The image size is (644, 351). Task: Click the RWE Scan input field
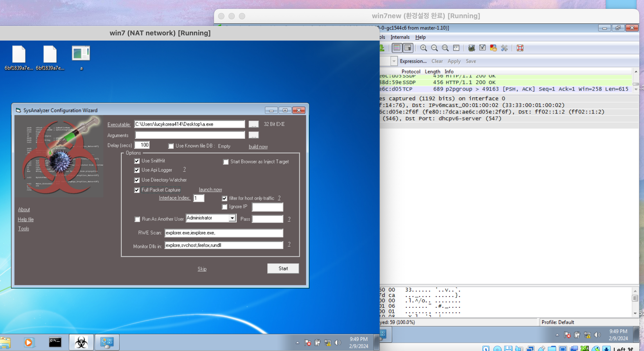coord(224,233)
